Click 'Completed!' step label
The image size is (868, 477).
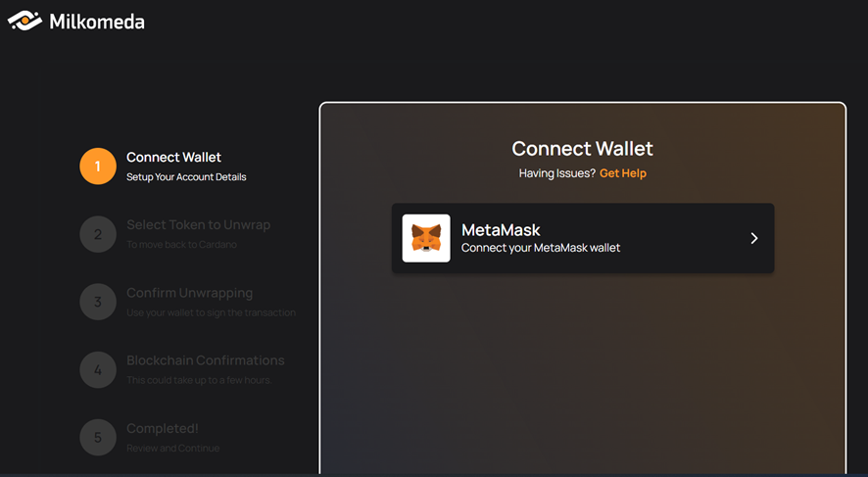point(163,429)
